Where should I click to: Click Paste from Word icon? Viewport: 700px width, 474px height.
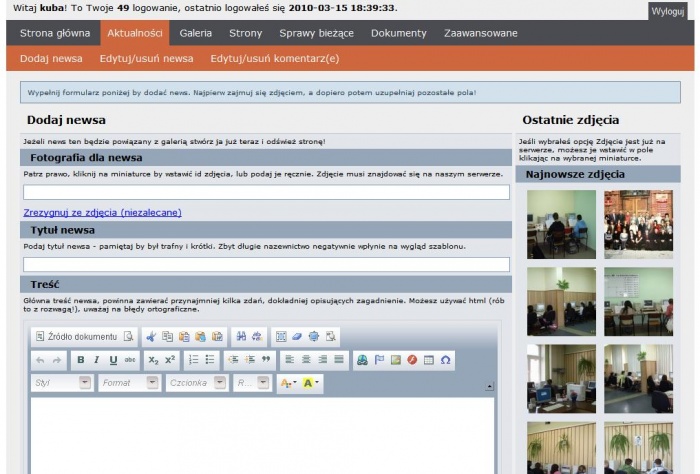(x=217, y=337)
